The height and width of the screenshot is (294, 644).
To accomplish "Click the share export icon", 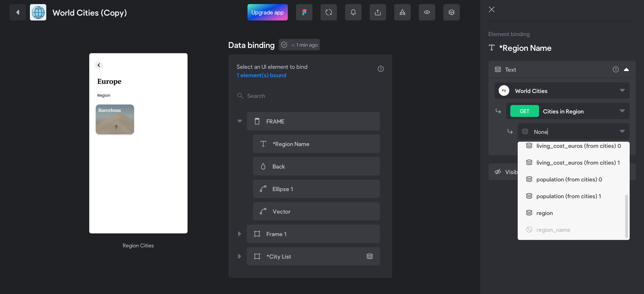I will (377, 12).
